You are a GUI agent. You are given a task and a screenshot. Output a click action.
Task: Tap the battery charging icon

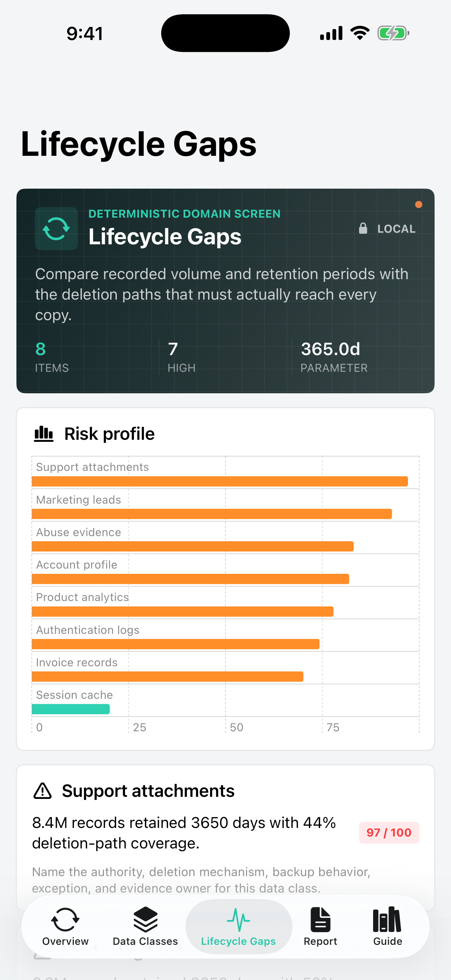393,33
